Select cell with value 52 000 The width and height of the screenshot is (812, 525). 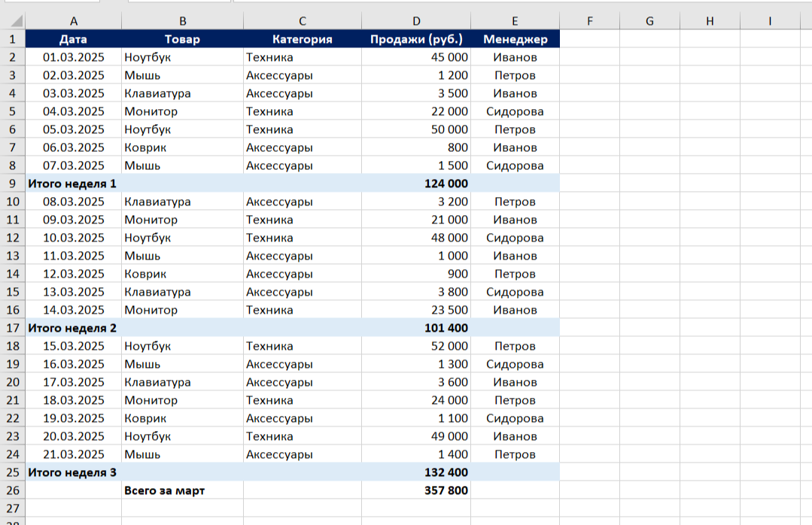pos(416,346)
